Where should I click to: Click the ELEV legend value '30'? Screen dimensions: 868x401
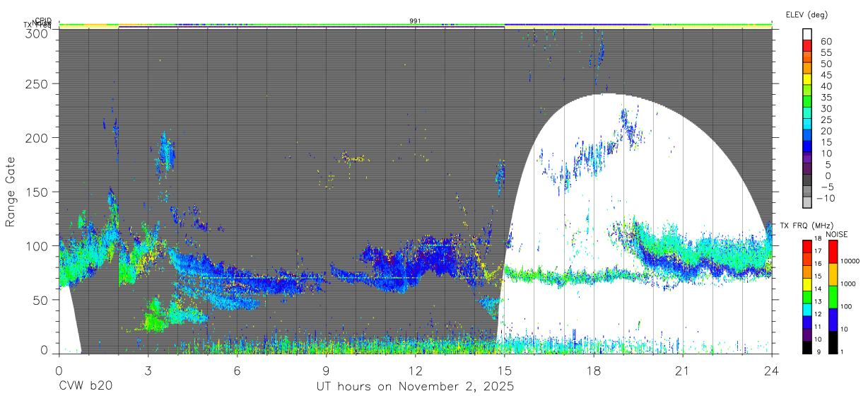tap(826, 108)
